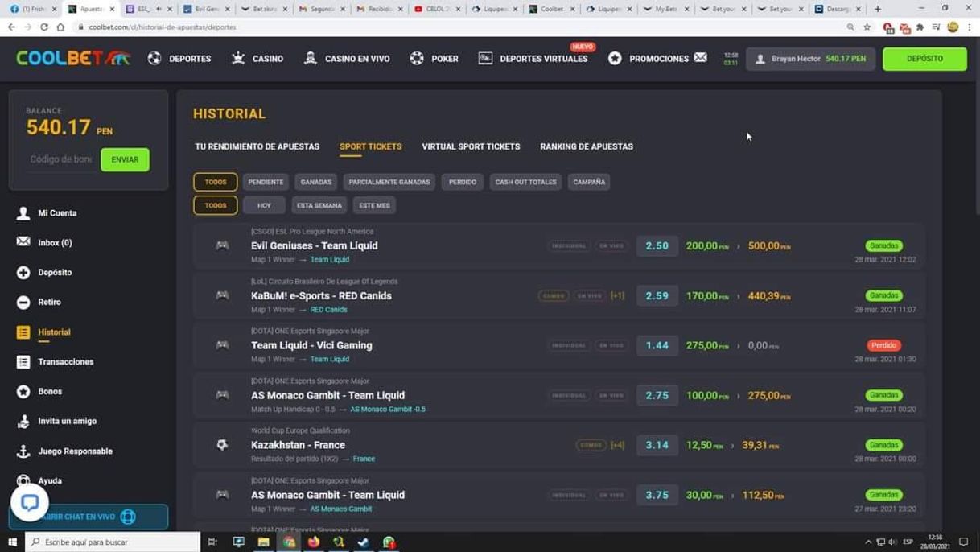Click the Coolbet logo

(72, 58)
